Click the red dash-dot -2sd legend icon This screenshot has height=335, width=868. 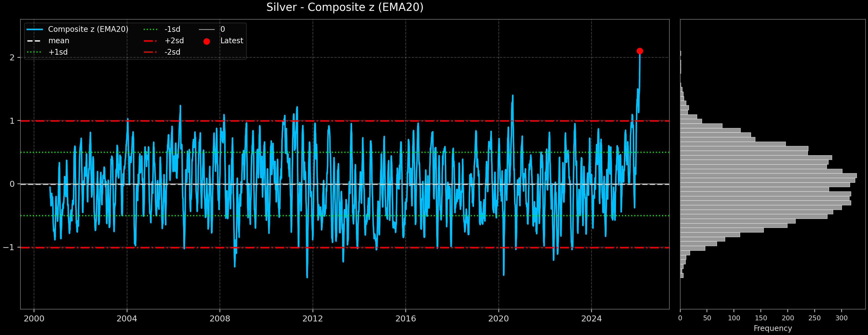[150, 52]
